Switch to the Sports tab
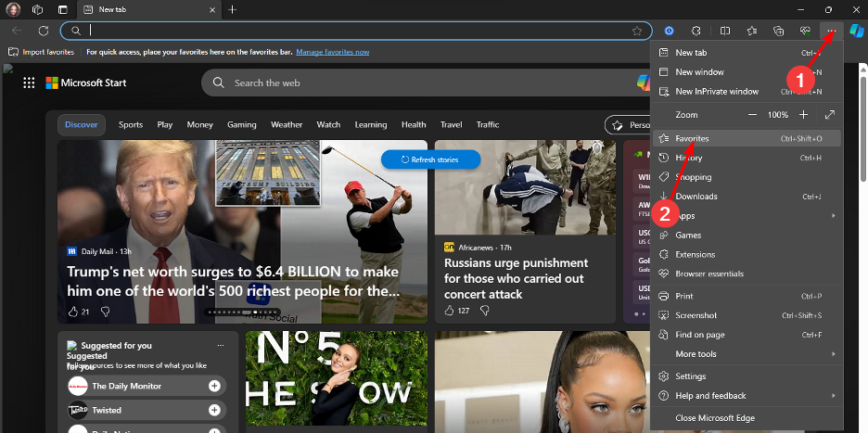Screen dimensions: 868x433 [131, 125]
